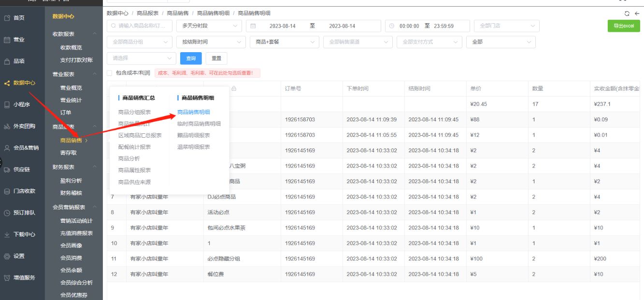Click the blue 查询 button
The width and height of the screenshot is (644, 300).
[x=191, y=58]
